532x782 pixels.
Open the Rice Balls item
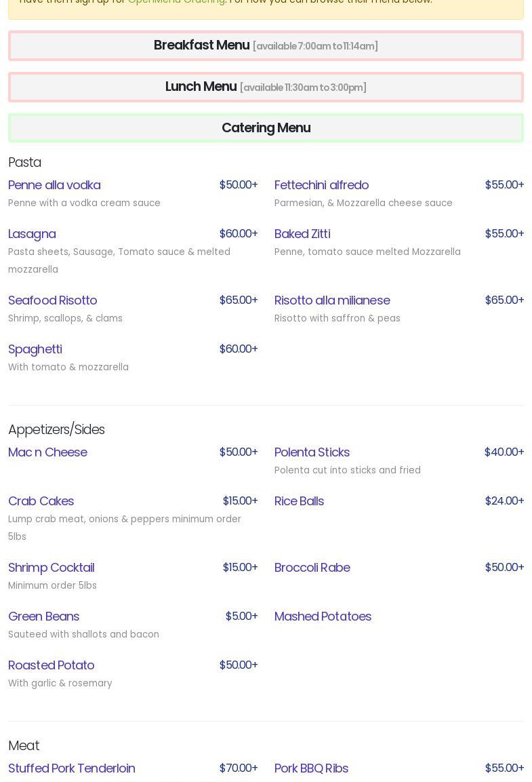click(x=299, y=501)
